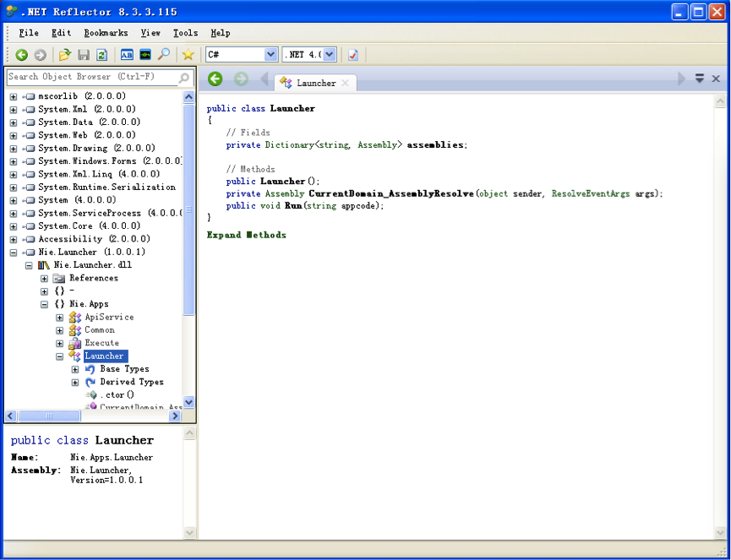731x560 pixels.
Task: Select the .ctor() member in tree
Action: click(117, 395)
